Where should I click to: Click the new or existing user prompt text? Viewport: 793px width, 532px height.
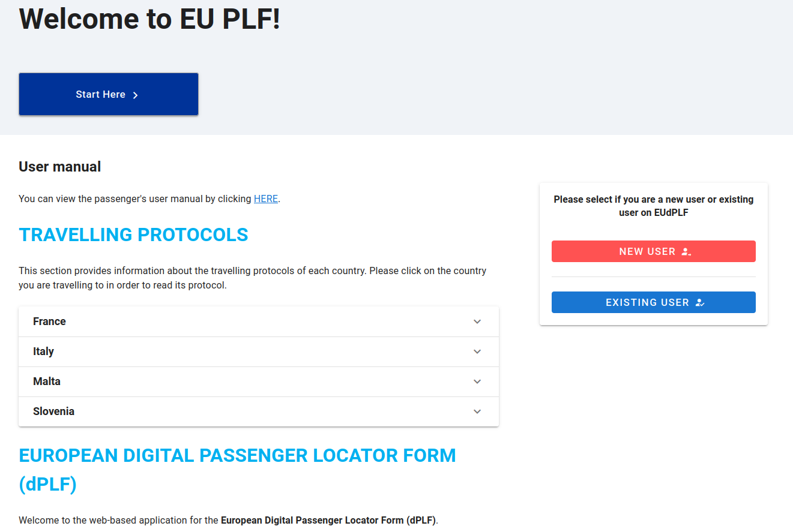[x=653, y=206]
